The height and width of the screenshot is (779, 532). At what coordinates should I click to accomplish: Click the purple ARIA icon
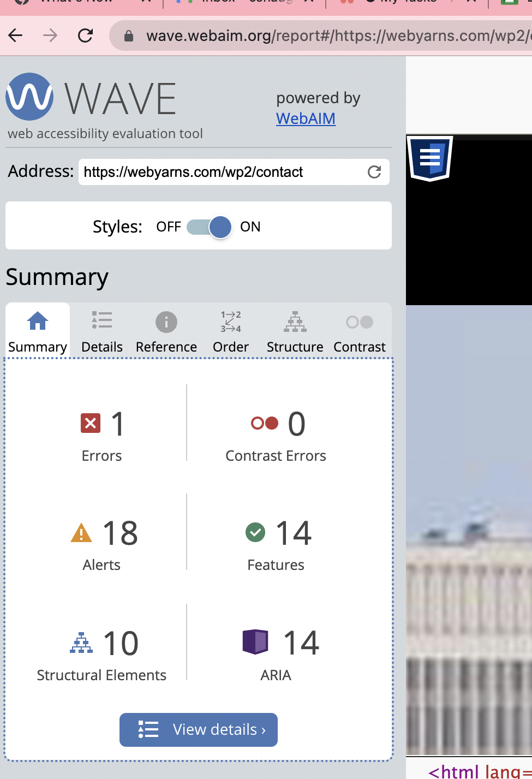[255, 641]
